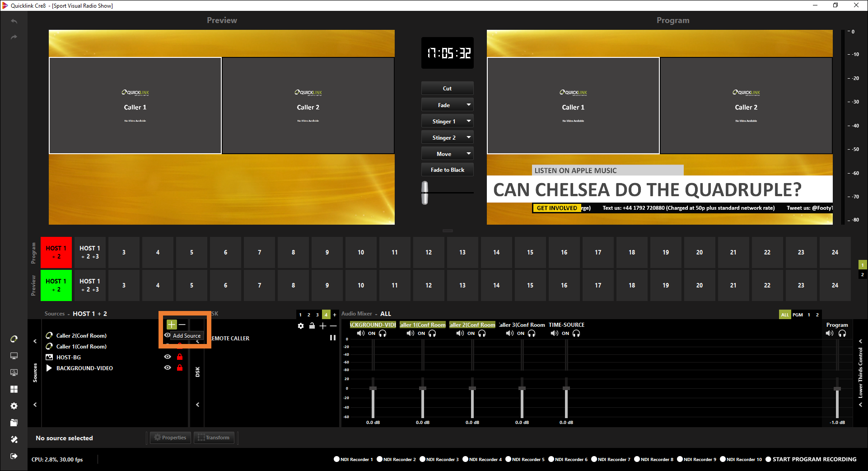Open the settings gear in left sidebar
The image size is (868, 471).
[x=14, y=406]
